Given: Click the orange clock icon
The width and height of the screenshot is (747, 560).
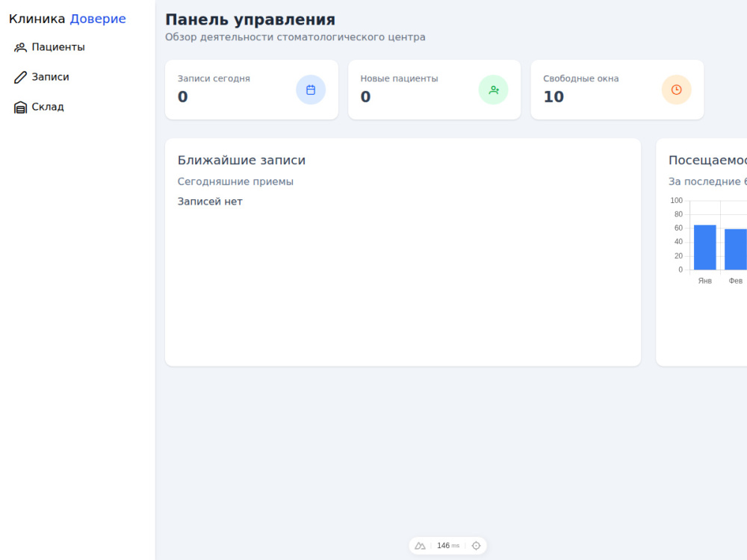Looking at the screenshot, I should coord(677,90).
